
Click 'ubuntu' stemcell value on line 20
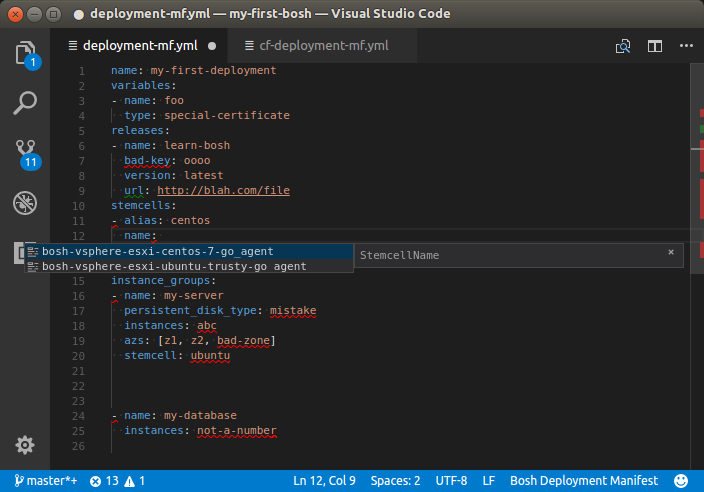click(210, 355)
